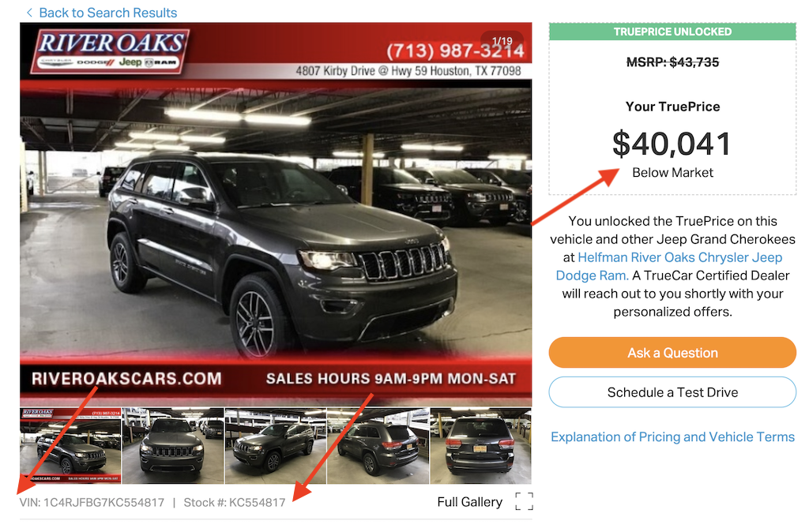Select the rear-view Jeep thumbnail

point(480,446)
